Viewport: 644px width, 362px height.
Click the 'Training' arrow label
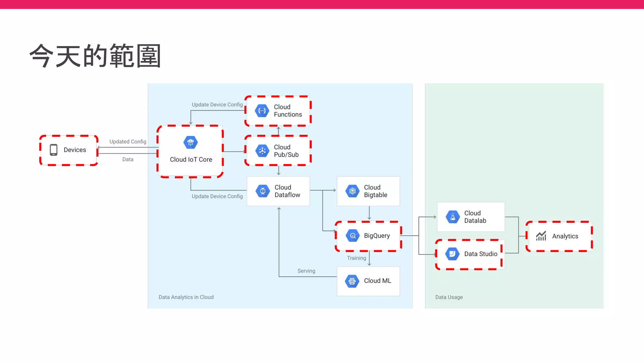pyautogui.click(x=356, y=258)
